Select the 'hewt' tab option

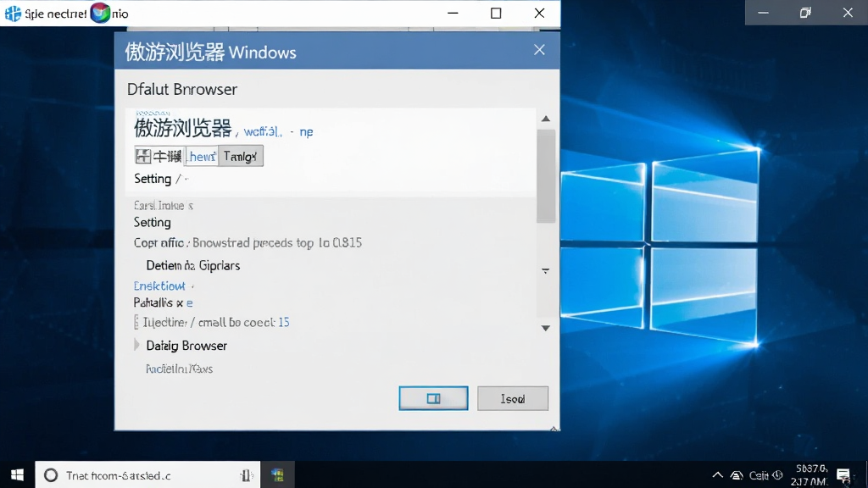202,157
